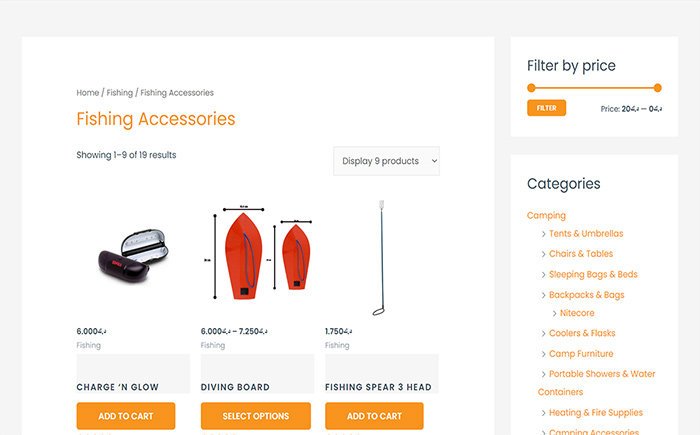
Task: Open the Camp Furniture category
Action: [581, 354]
